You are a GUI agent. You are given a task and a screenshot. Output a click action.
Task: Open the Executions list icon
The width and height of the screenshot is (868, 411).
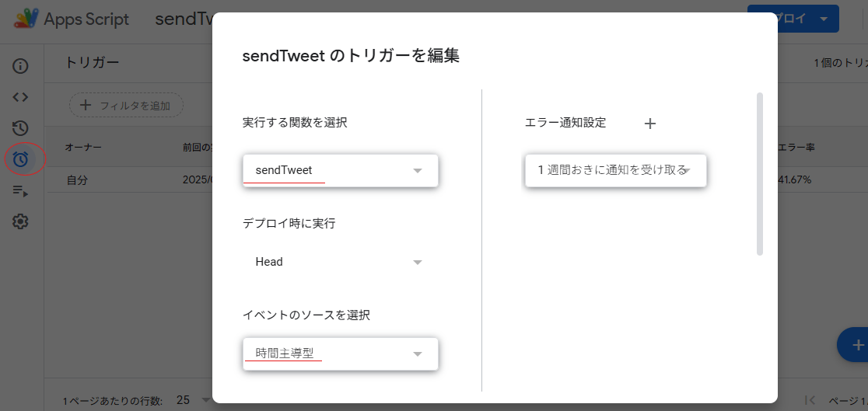click(20, 191)
